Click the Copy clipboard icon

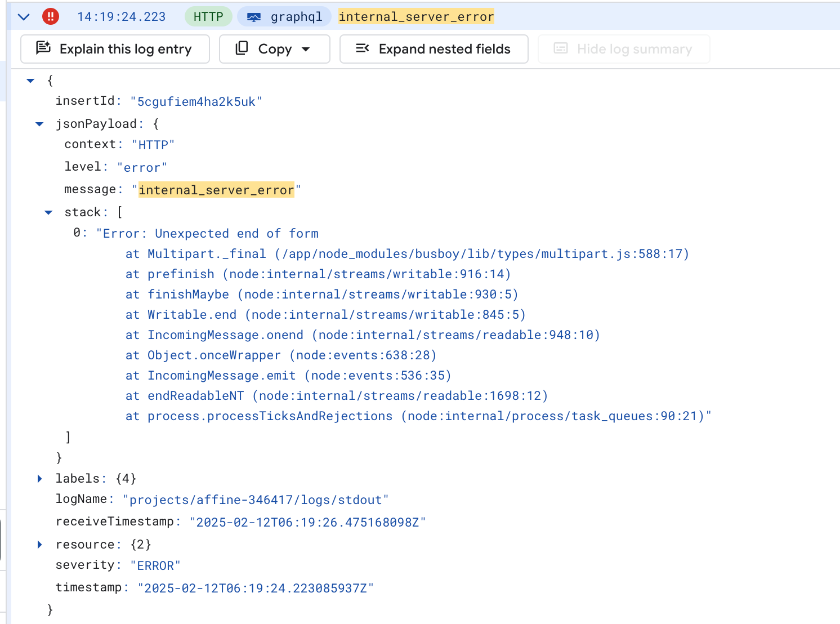[242, 48]
